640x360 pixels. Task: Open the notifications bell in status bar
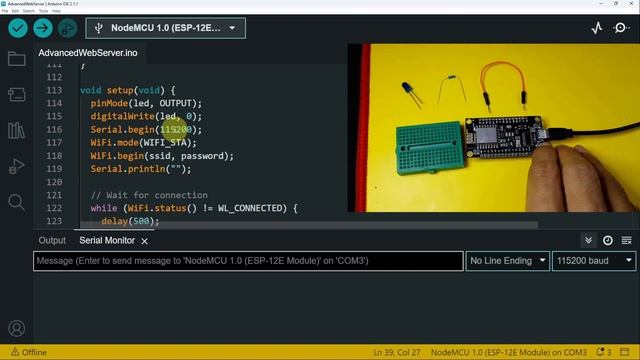pos(603,352)
